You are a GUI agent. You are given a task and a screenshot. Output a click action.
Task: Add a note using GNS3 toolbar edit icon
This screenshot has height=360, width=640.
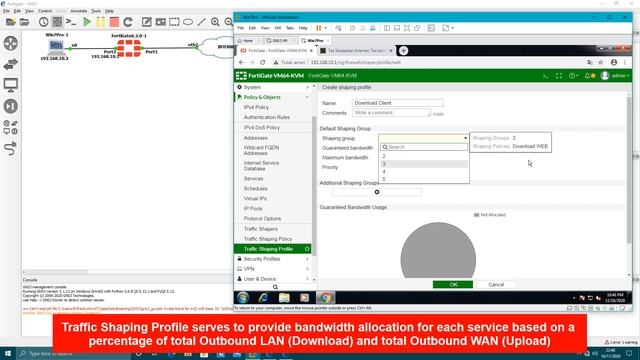pyautogui.click(x=147, y=22)
